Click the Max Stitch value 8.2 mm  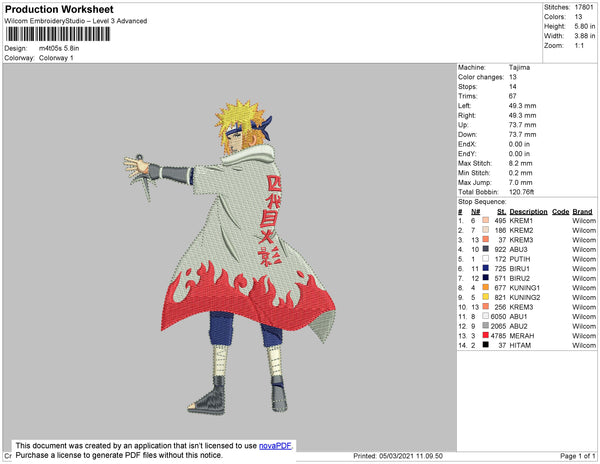tap(520, 163)
